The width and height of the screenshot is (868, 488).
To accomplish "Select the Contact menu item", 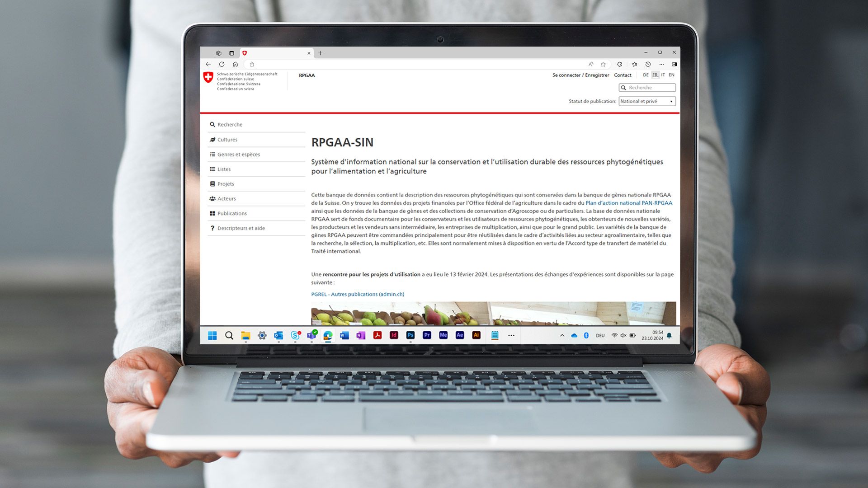I will (x=623, y=75).
